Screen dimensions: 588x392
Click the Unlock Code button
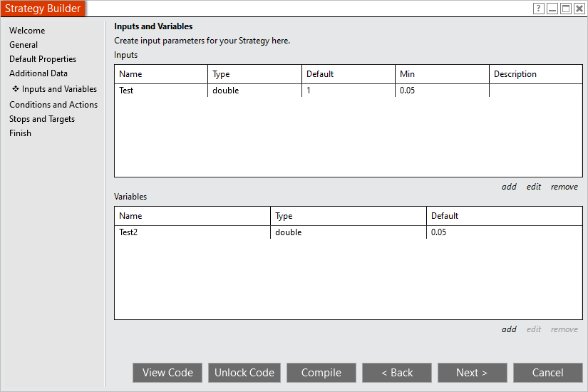pyautogui.click(x=244, y=373)
